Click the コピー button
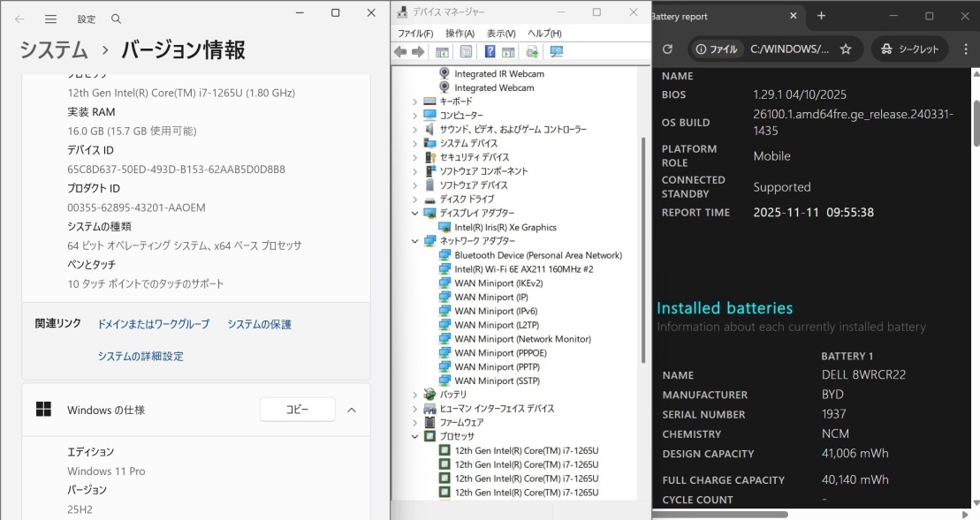Screen dimensions: 980x520 point(297,410)
